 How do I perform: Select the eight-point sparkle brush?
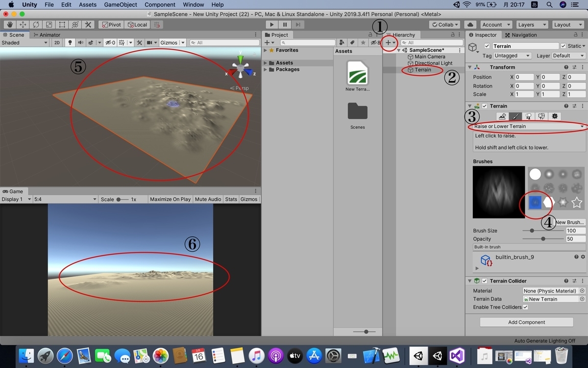pyautogui.click(x=563, y=202)
